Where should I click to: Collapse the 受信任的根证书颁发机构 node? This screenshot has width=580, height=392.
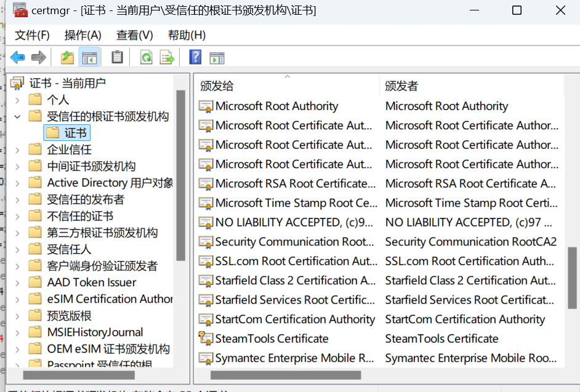(17, 116)
